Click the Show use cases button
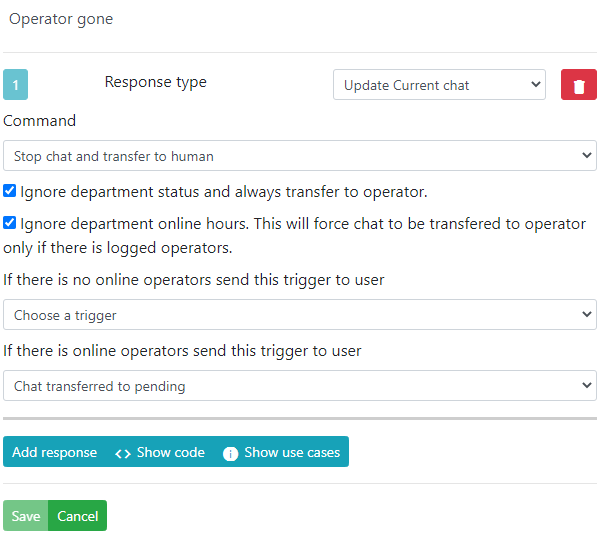Viewport: 605px width, 538px height. [x=281, y=452]
